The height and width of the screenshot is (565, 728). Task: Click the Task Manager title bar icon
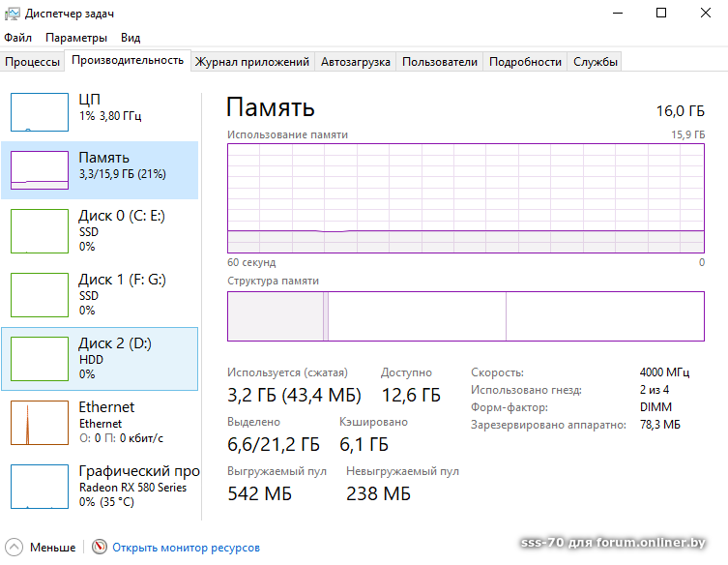point(14,13)
